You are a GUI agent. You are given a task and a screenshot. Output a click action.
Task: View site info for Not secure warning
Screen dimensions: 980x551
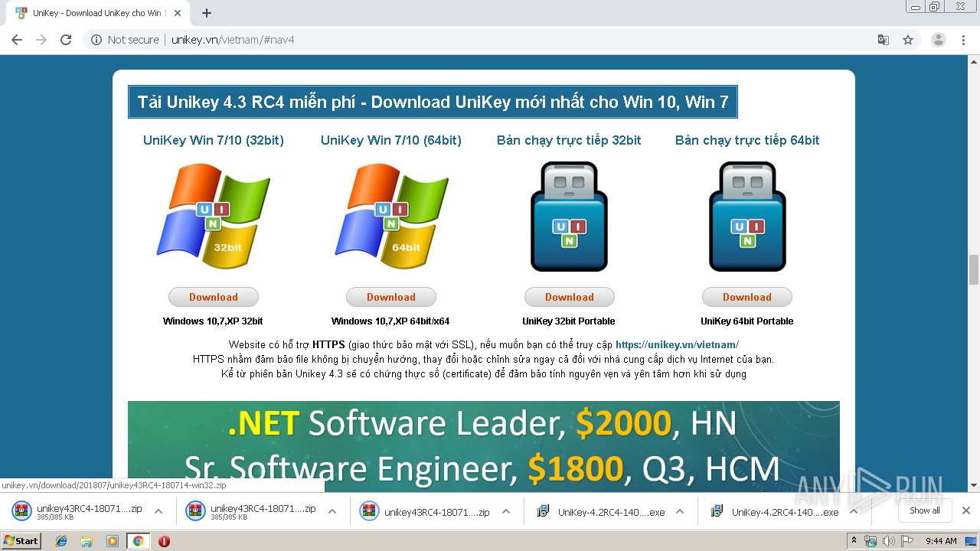[x=125, y=40]
